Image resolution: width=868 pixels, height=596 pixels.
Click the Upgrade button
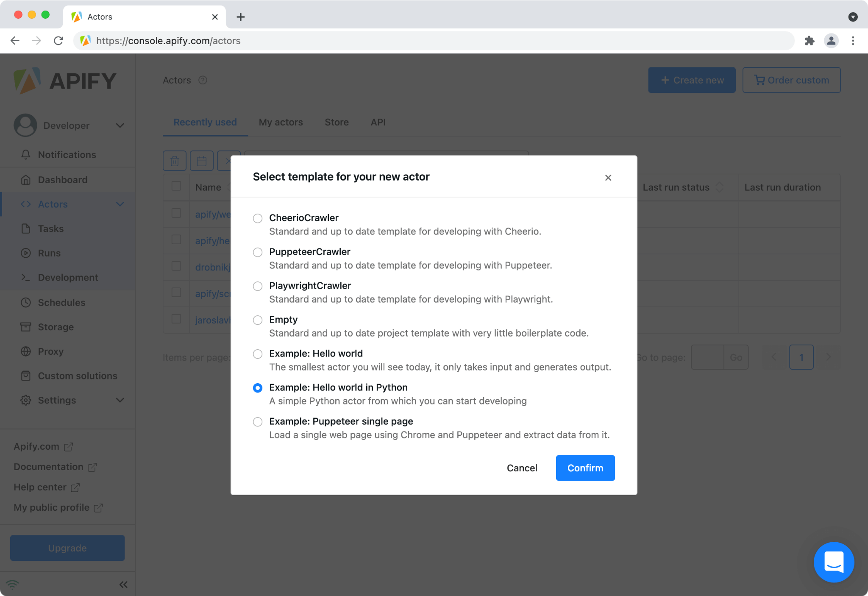67,548
